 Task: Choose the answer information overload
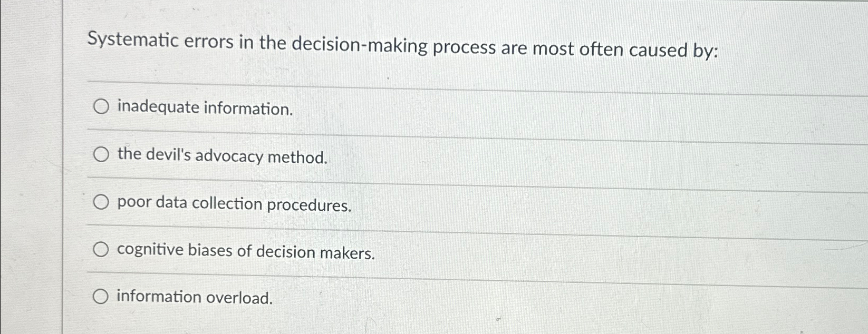coord(194,298)
